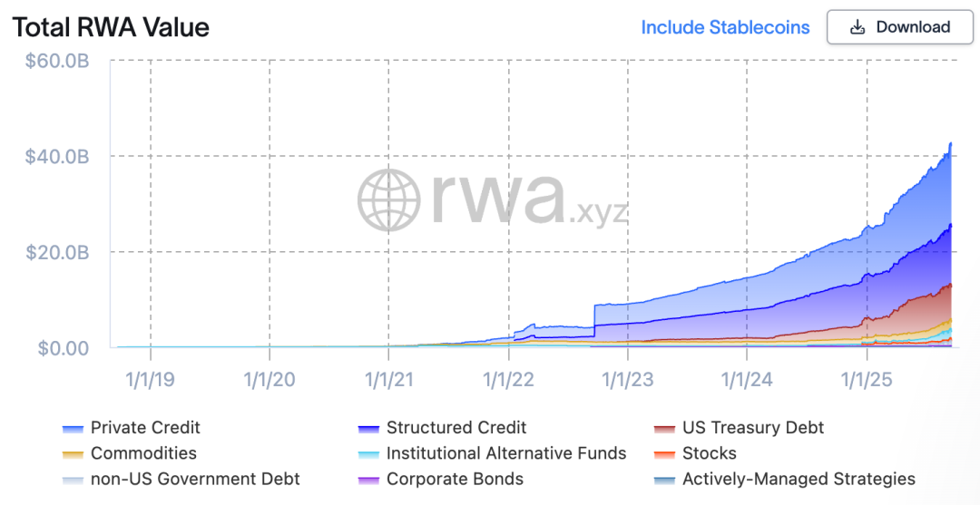Screen dimensions: 980x505
Task: Click the US Treasury Debt red swatch
Action: tap(665, 428)
